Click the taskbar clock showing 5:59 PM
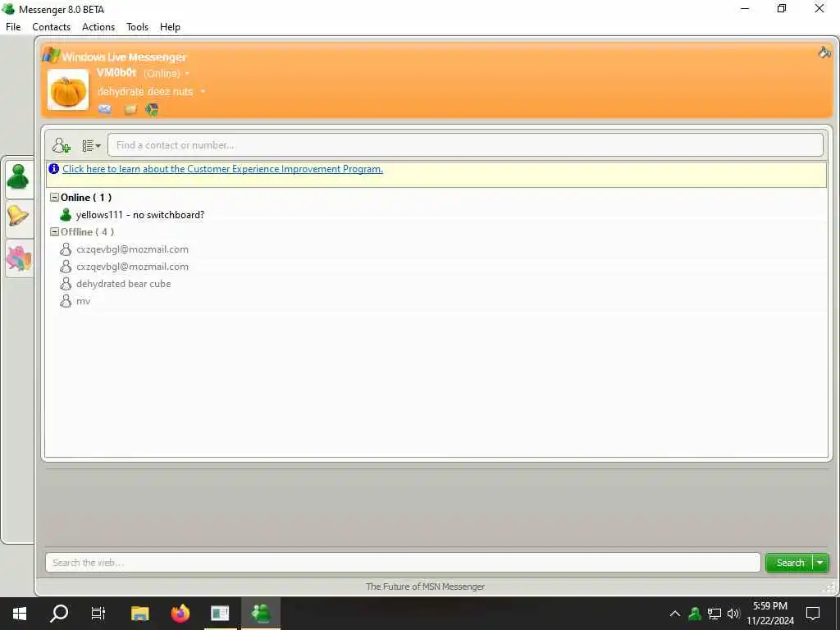The width and height of the screenshot is (840, 630). 770,614
